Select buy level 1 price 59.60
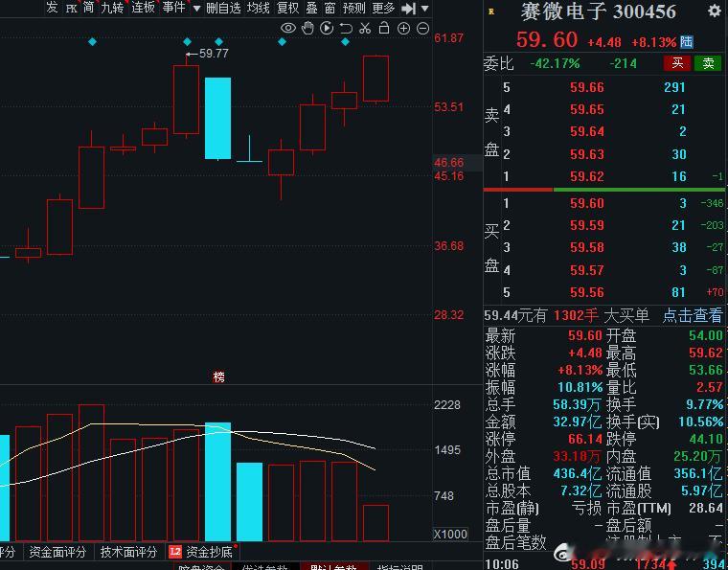The width and height of the screenshot is (728, 570). point(587,203)
